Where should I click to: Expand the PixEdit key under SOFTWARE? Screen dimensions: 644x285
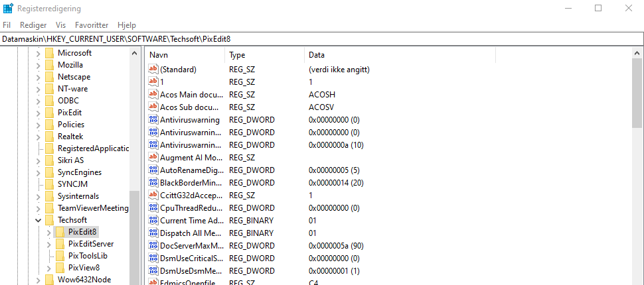pos(38,113)
